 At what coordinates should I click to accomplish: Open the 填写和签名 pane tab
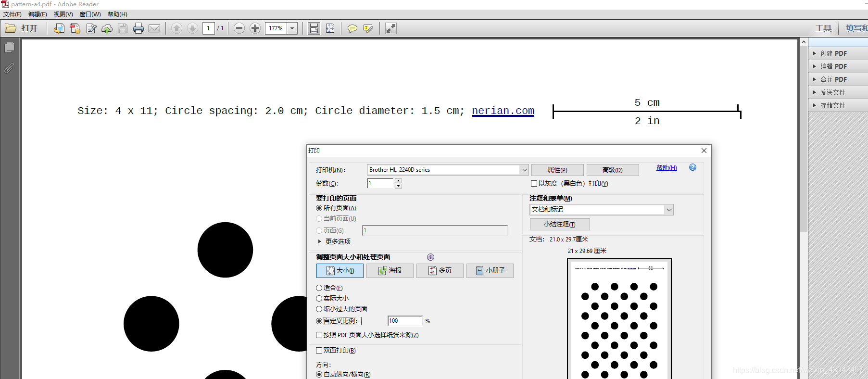coord(856,28)
